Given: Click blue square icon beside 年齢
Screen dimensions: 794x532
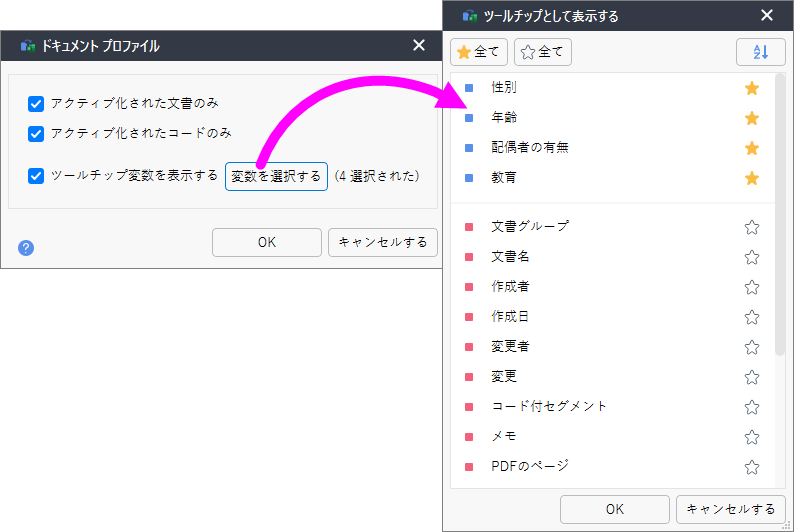Looking at the screenshot, I should (469, 118).
